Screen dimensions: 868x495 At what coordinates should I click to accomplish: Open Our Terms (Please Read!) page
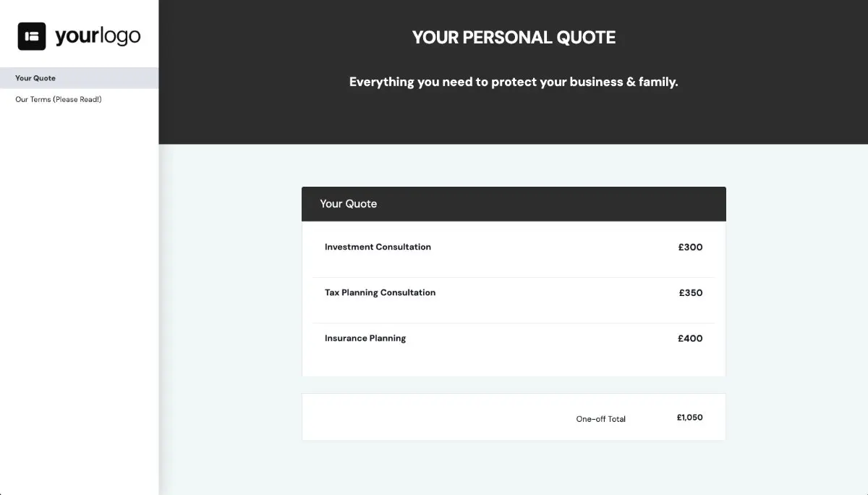click(x=56, y=99)
